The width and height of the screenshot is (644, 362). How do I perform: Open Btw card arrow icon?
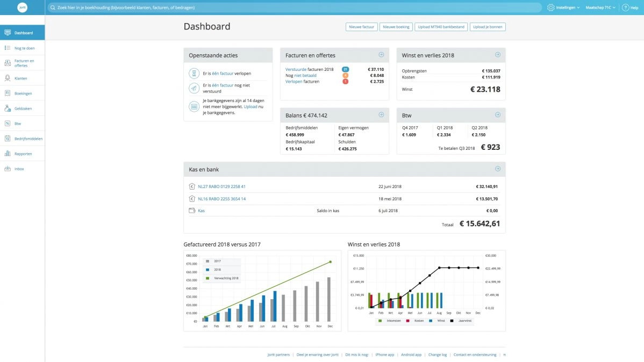click(x=497, y=115)
